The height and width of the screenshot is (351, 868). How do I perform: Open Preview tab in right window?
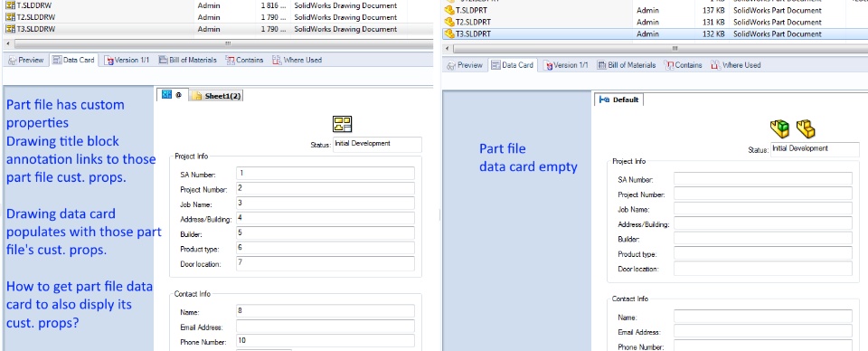tap(465, 65)
